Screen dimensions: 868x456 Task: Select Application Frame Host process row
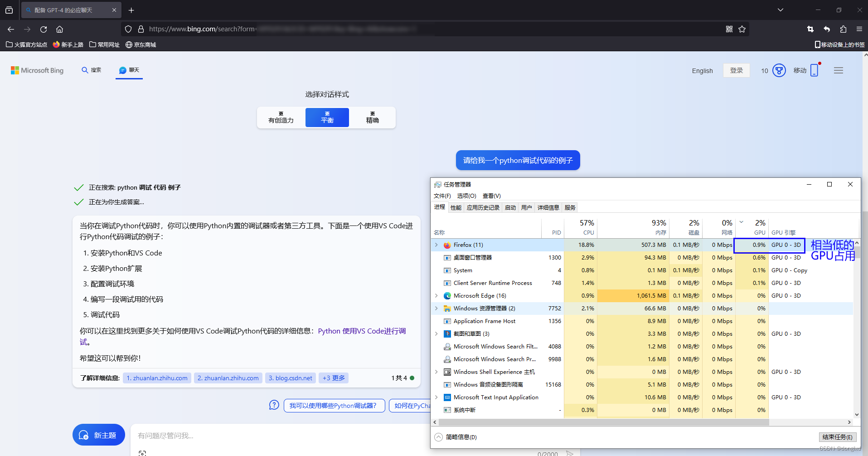(642, 321)
